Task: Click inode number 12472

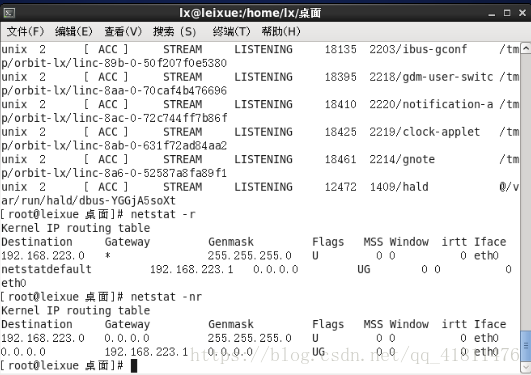Action: (x=340, y=187)
